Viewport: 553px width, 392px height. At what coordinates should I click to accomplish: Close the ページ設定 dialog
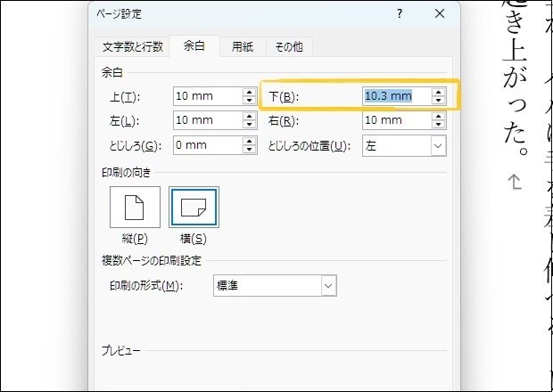pos(440,14)
